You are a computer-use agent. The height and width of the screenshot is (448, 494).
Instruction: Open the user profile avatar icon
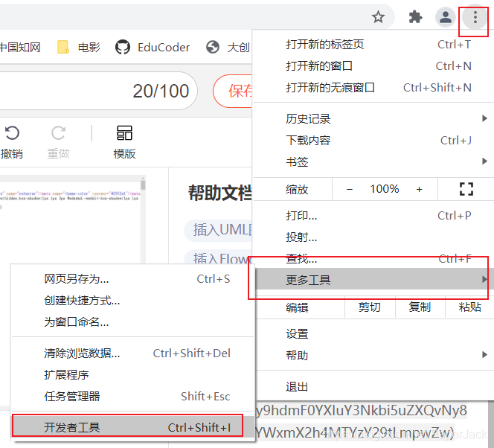point(445,17)
